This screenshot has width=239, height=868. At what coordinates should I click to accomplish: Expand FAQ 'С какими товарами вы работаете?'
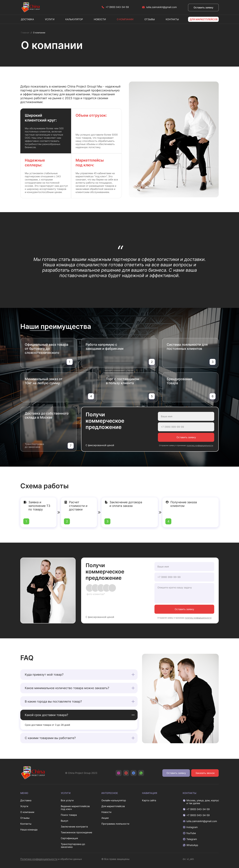pyautogui.click(x=79, y=738)
